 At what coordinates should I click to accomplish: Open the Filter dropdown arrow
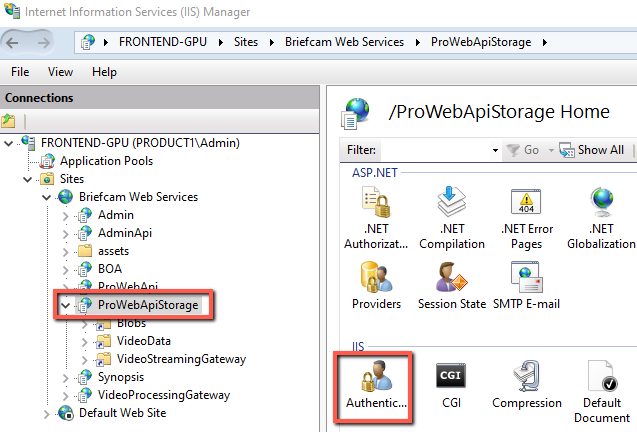tap(495, 150)
